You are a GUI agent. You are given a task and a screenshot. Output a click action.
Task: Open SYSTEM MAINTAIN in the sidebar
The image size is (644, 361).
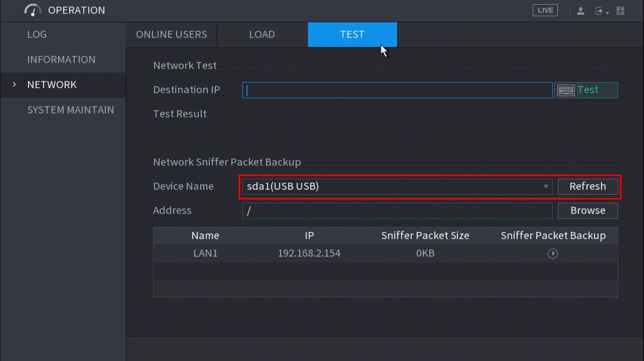[70, 110]
